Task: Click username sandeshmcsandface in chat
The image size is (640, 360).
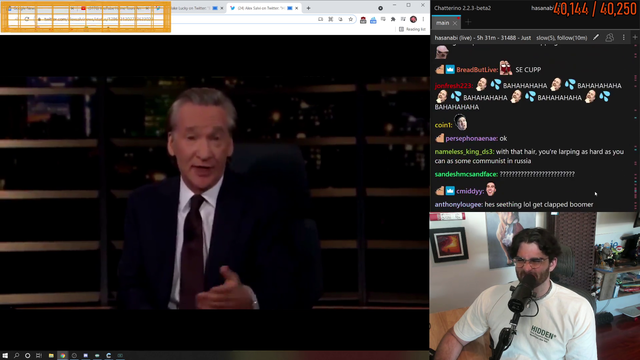Action: (x=466, y=174)
